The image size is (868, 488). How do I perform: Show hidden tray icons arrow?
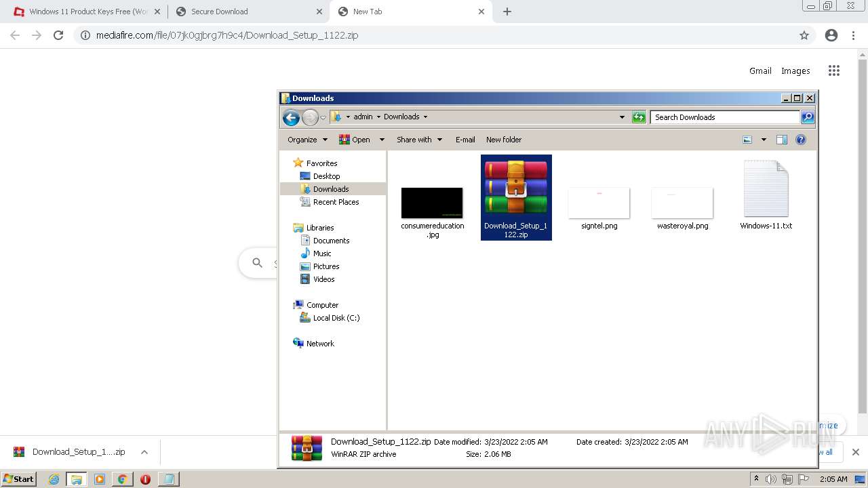point(756,479)
